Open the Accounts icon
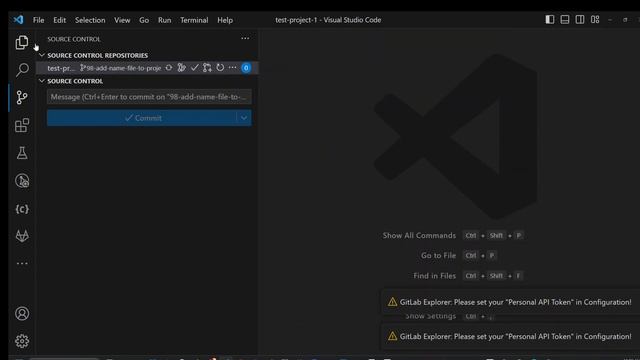The height and width of the screenshot is (360, 640). (x=22, y=313)
